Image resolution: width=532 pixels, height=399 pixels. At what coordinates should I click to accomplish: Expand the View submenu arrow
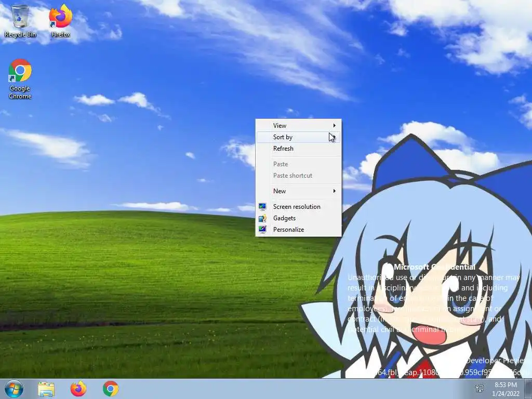tap(334, 126)
